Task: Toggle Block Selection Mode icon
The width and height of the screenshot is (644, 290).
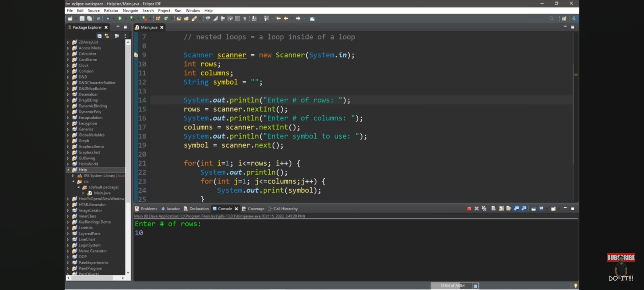Action: [x=237, y=19]
